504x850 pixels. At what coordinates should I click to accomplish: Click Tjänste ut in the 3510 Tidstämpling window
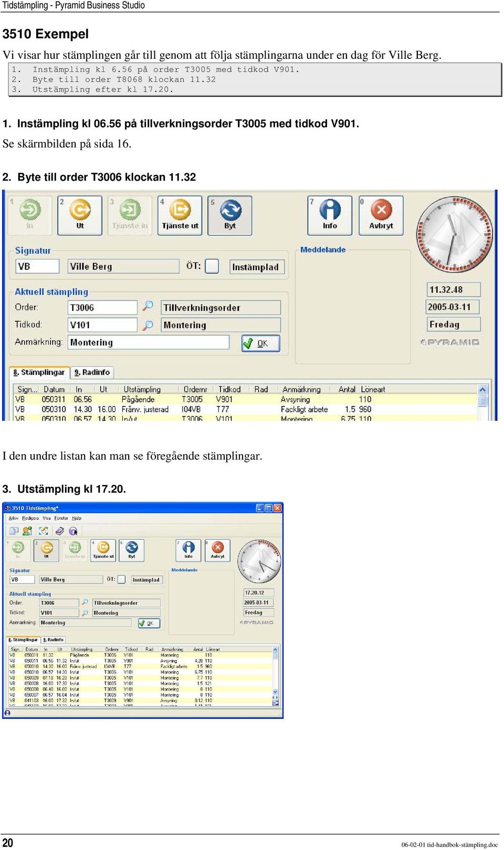[103, 550]
